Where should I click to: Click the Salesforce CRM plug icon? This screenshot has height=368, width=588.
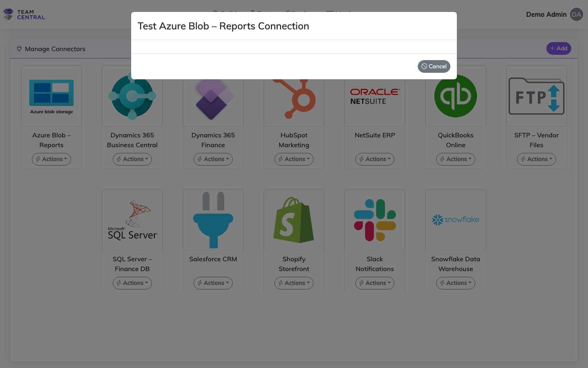pyautogui.click(x=213, y=220)
